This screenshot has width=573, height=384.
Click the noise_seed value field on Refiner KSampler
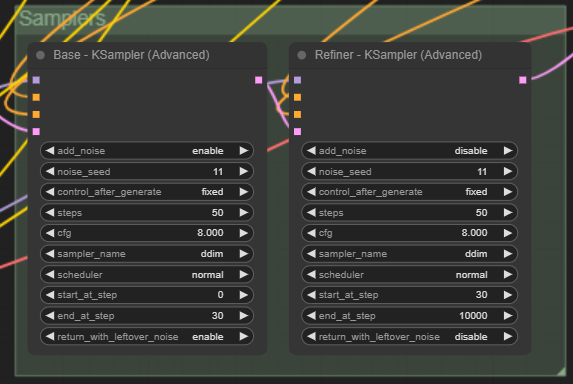coord(409,171)
